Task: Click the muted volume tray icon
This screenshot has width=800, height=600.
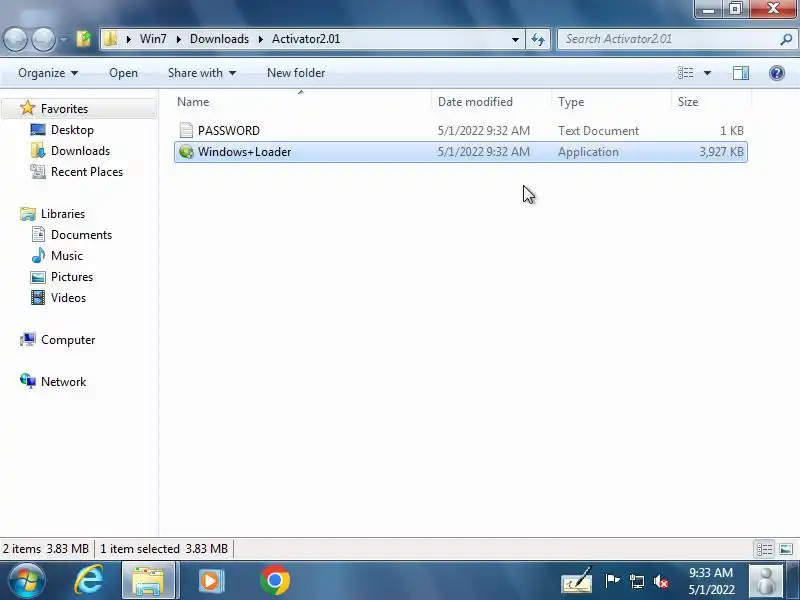Action: [x=661, y=581]
